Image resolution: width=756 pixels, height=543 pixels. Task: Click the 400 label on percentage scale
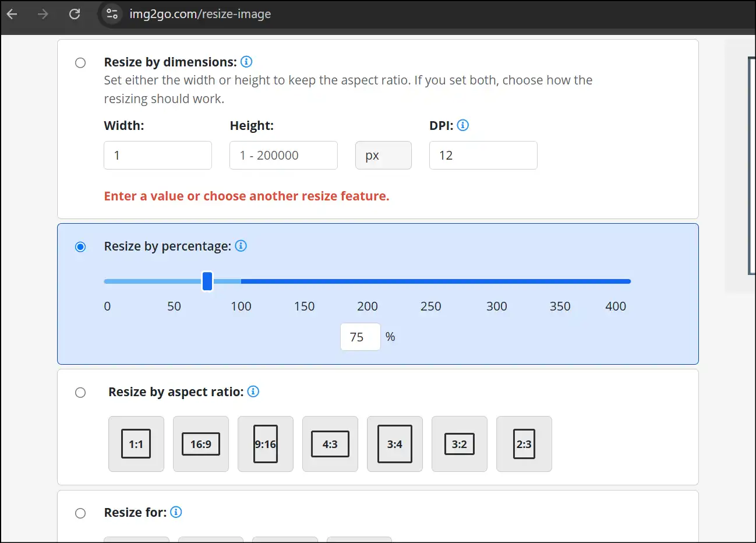click(x=616, y=306)
